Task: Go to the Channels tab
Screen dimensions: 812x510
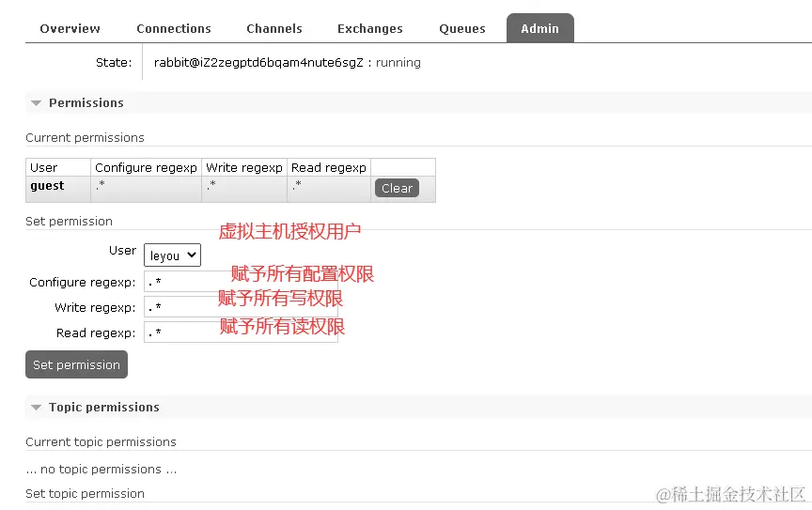Action: point(273,28)
